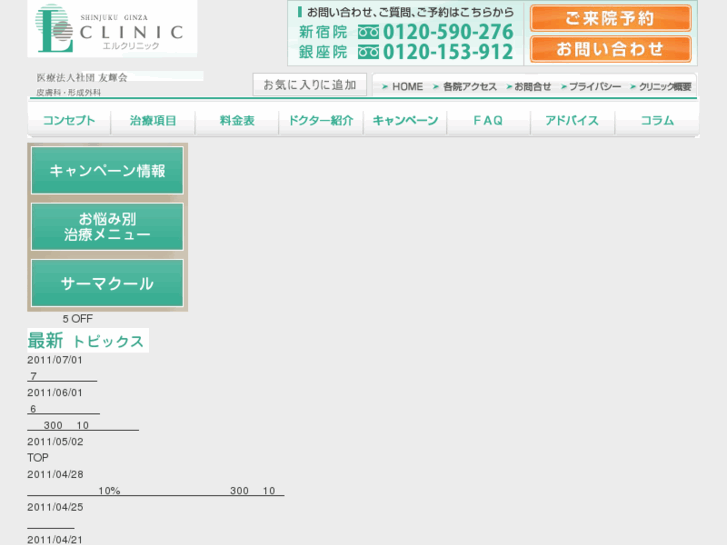The width and height of the screenshot is (727, 545).
Task: Click the 新宿院 phone number 0120-590-276
Action: coord(448,32)
